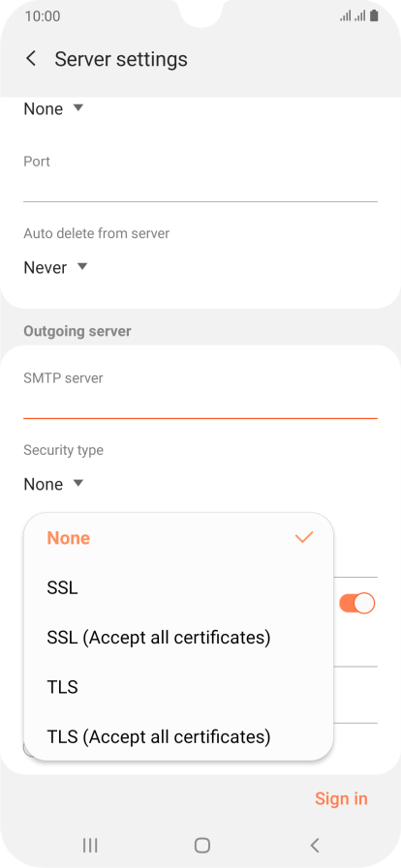The image size is (401, 868).
Task: Open the outgoing Security type None dropdown
Action: [53, 485]
